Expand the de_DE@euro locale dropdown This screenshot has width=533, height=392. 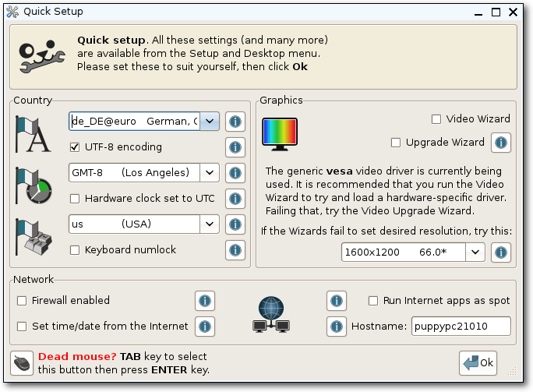point(210,122)
